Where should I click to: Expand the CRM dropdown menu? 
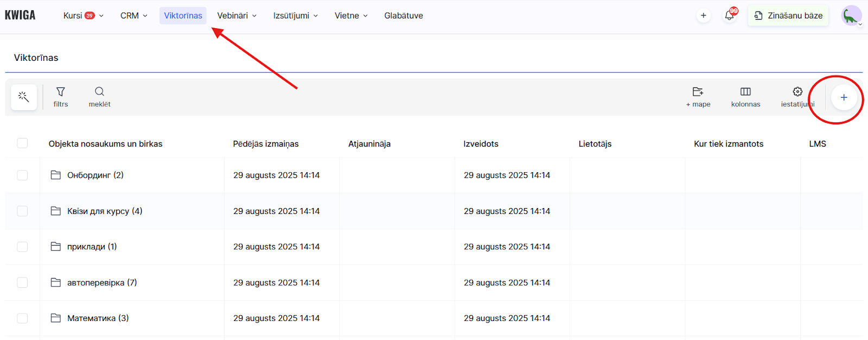tap(133, 16)
